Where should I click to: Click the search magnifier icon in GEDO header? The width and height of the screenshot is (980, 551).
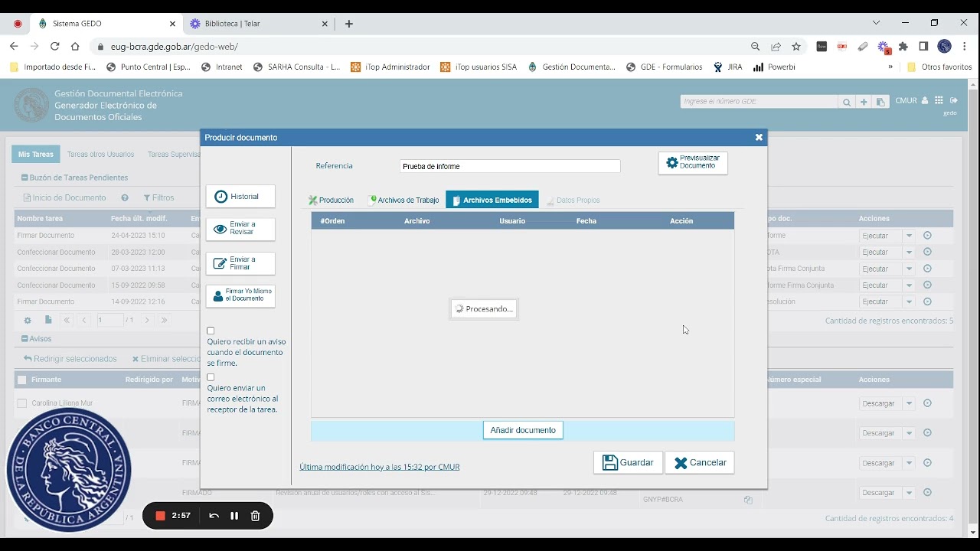coord(846,102)
